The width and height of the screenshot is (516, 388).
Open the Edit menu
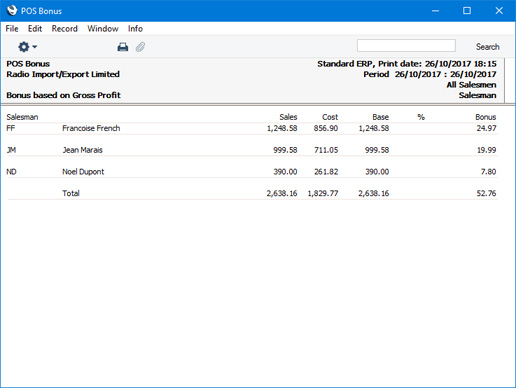coord(35,29)
